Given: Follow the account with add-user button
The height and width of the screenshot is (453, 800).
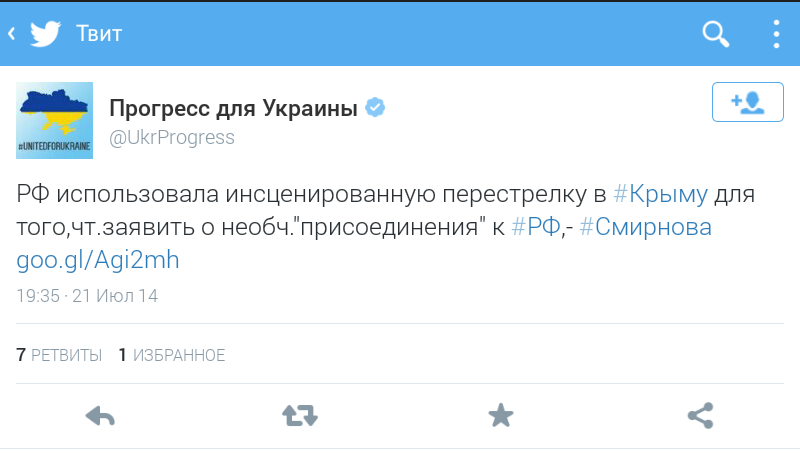Looking at the screenshot, I should click(x=747, y=101).
